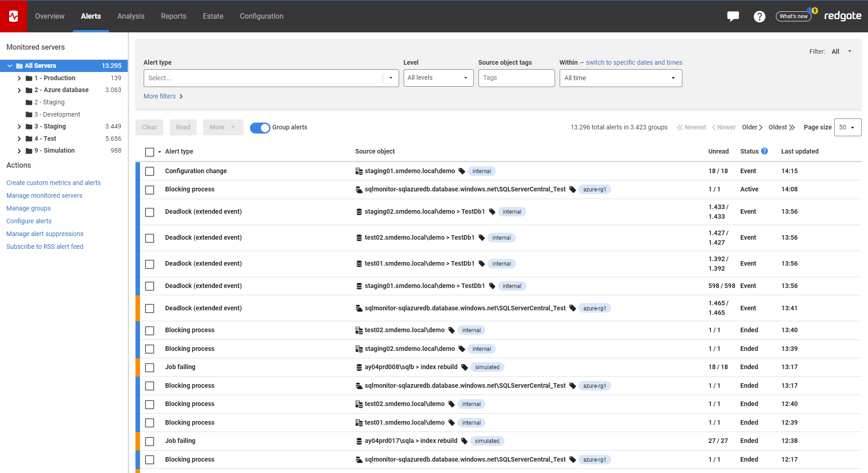868x473 pixels.
Task: Click tag icon beside Configuration change row
Action: pos(462,171)
